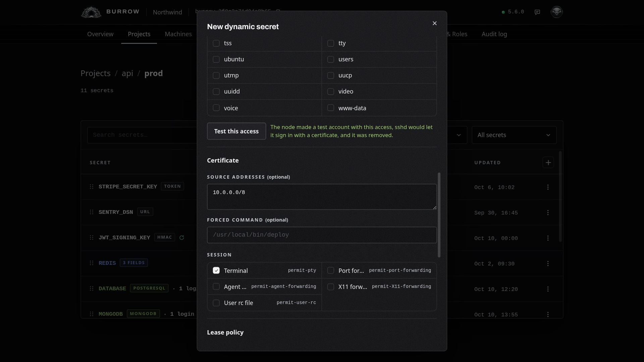The height and width of the screenshot is (362, 644).
Task: Click the Burrow logo icon
Action: click(x=91, y=12)
